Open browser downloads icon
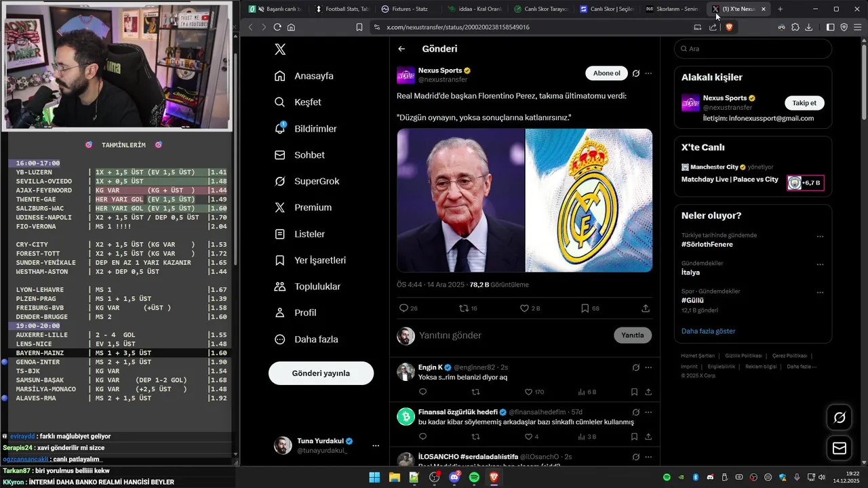This screenshot has width=868, height=488. [809, 27]
